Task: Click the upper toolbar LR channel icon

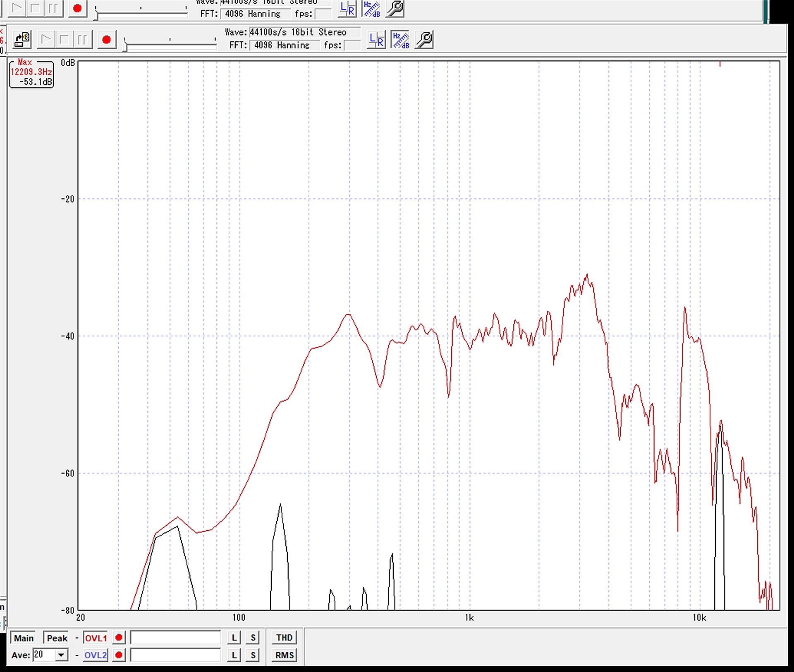Action: (347, 9)
